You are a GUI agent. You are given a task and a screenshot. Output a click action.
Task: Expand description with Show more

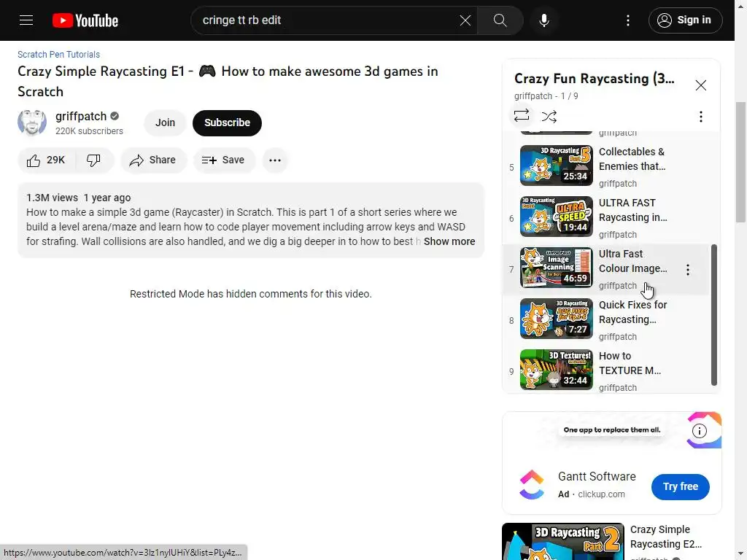point(449,241)
